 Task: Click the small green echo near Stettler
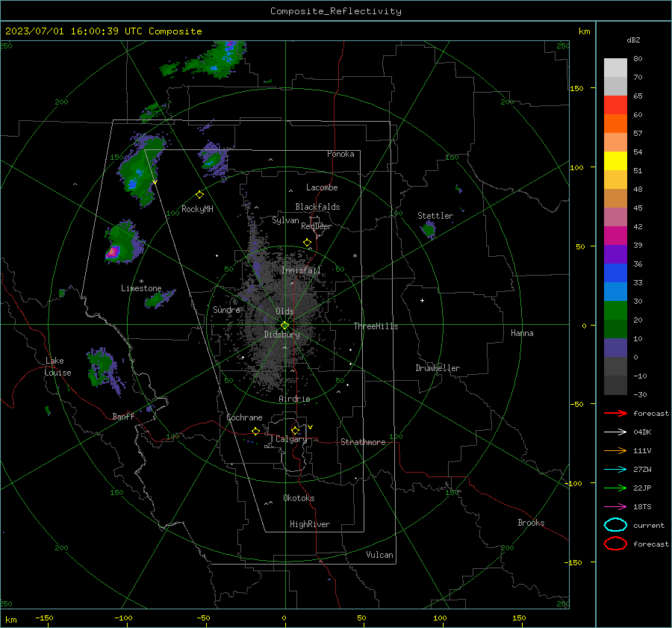(428, 230)
